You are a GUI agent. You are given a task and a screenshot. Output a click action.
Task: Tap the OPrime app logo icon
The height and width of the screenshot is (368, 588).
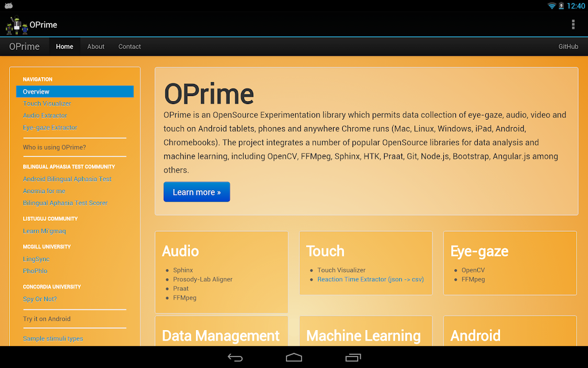(17, 25)
